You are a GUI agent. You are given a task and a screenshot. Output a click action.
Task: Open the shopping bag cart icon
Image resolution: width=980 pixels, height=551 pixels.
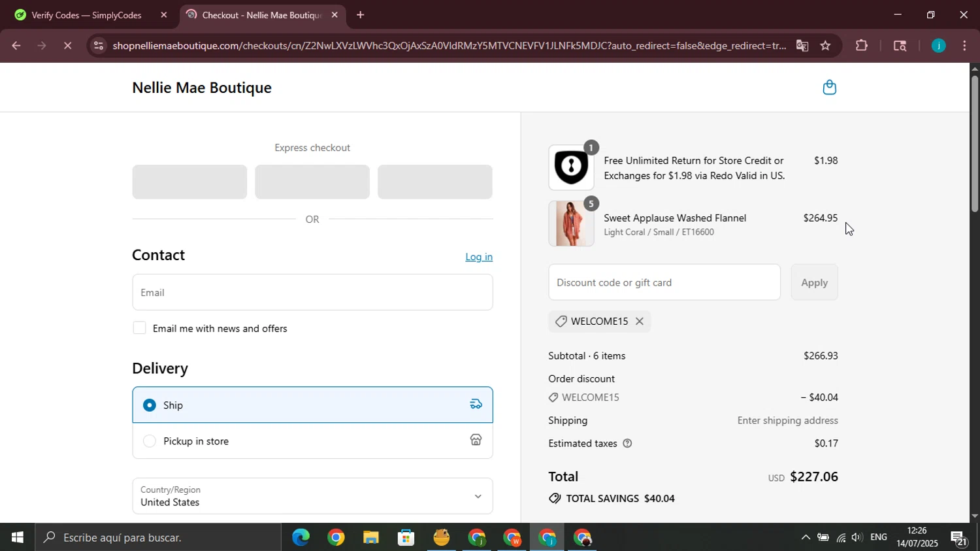[829, 88]
